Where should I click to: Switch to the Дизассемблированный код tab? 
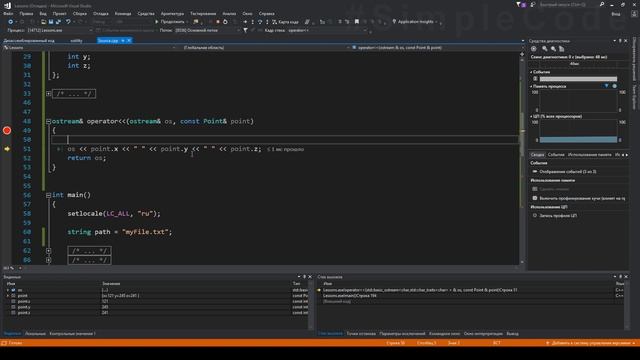pyautogui.click(x=29, y=40)
